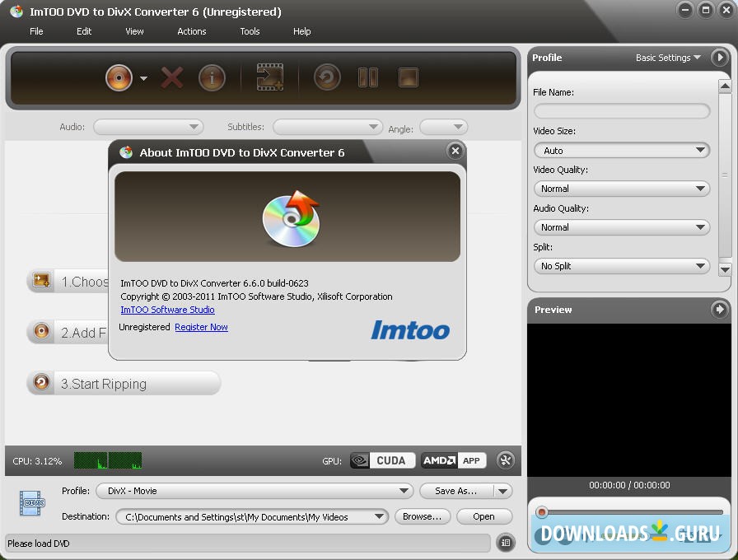Open the Load DVD dropdown arrow
This screenshot has height=560, width=738.
click(x=143, y=78)
